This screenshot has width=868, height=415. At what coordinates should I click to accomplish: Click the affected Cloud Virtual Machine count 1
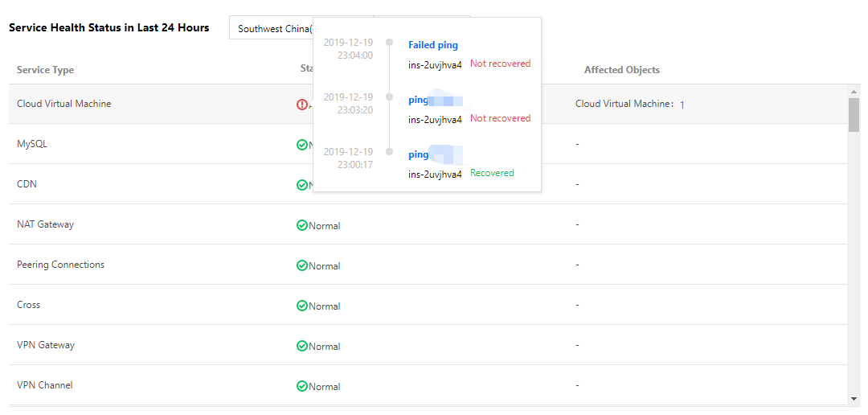point(682,105)
